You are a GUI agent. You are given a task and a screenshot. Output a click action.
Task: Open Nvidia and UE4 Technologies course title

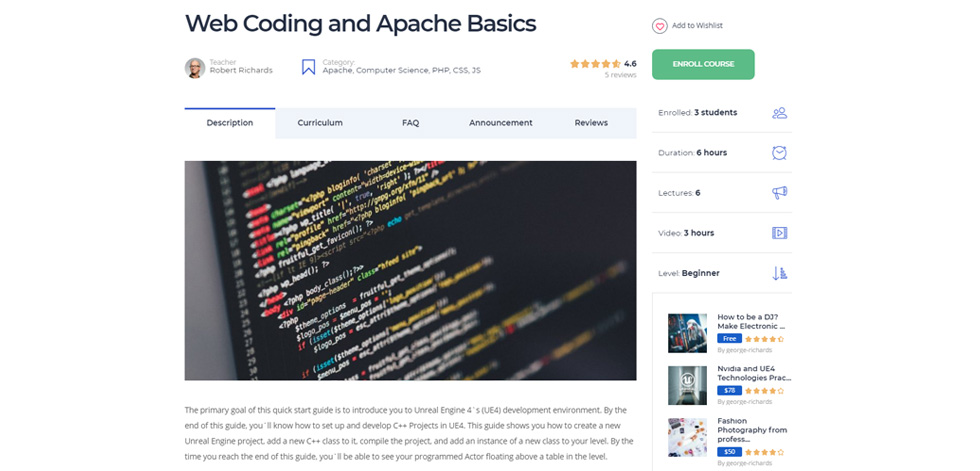(x=754, y=374)
